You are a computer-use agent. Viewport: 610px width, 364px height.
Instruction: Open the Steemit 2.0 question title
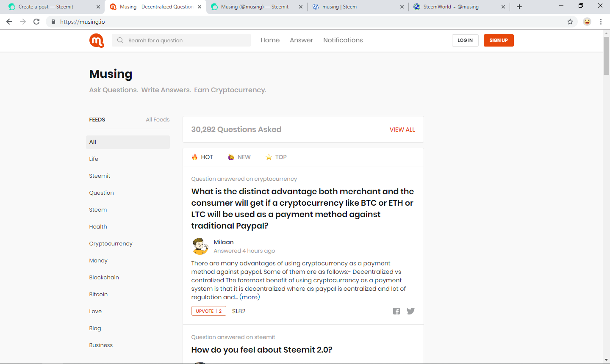tap(262, 350)
